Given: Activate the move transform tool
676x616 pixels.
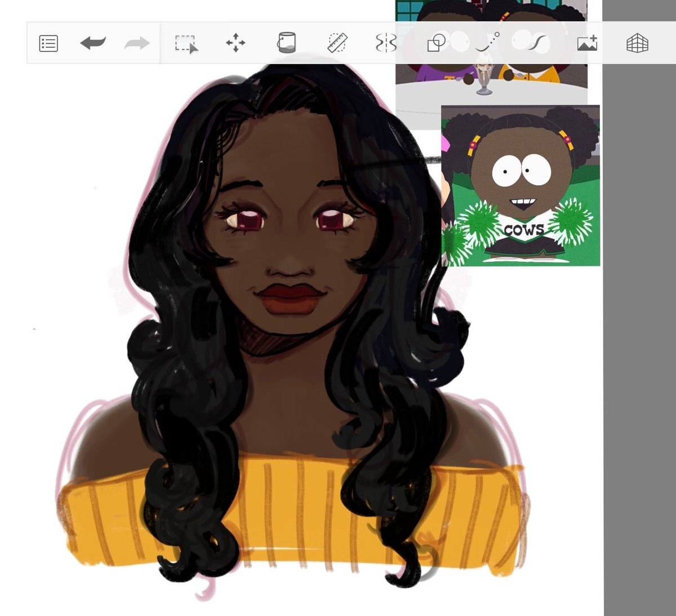Looking at the screenshot, I should coord(235,43).
